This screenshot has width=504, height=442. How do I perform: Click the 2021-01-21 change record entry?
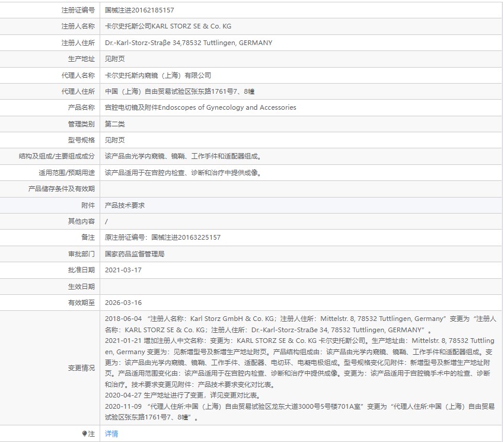pyautogui.click(x=299, y=362)
